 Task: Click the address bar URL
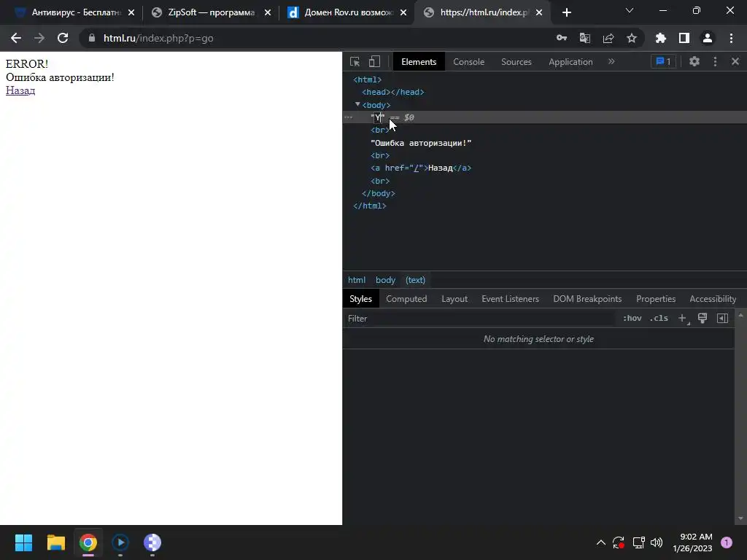coord(158,38)
